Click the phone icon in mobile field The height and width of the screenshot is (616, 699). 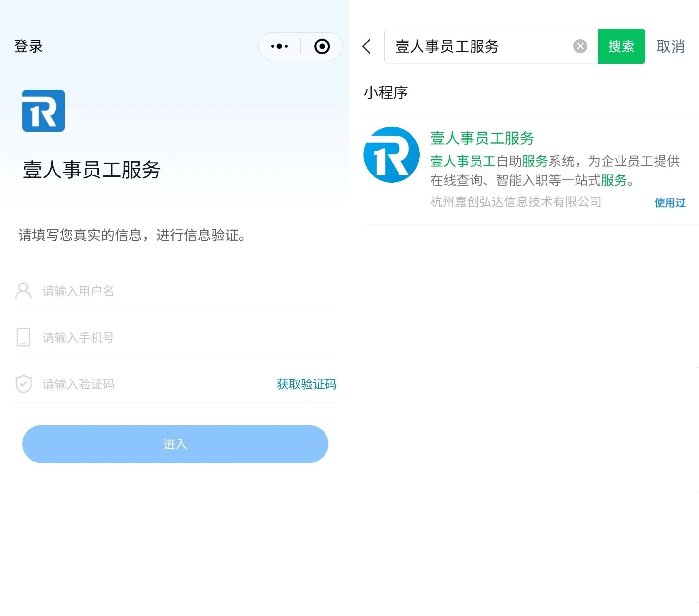click(x=23, y=337)
